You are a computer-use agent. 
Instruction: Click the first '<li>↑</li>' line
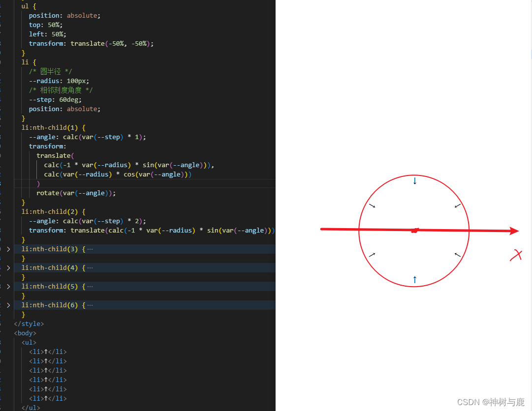pos(48,352)
